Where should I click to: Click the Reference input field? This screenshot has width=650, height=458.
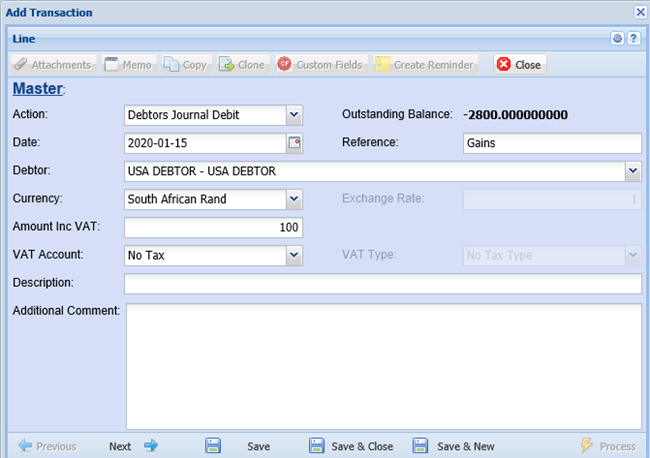(552, 143)
